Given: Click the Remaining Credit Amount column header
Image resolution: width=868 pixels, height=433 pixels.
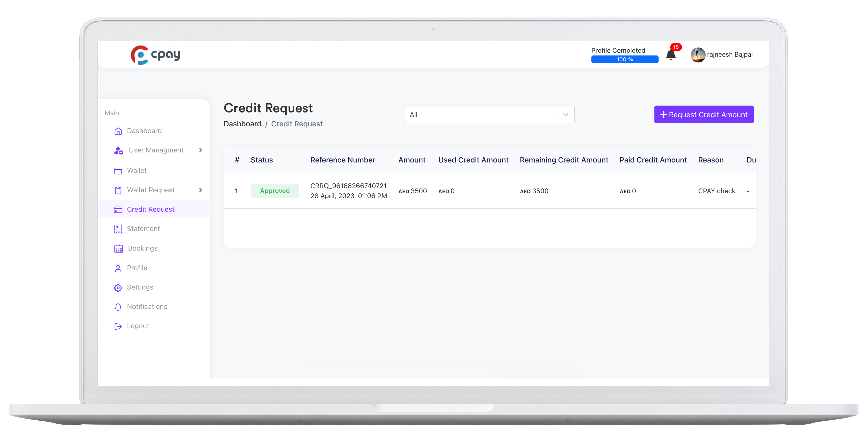Looking at the screenshot, I should (x=564, y=160).
